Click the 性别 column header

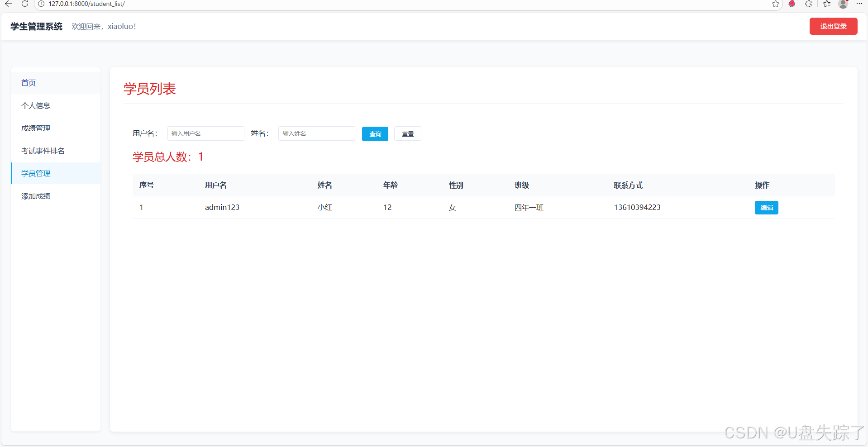tap(456, 185)
